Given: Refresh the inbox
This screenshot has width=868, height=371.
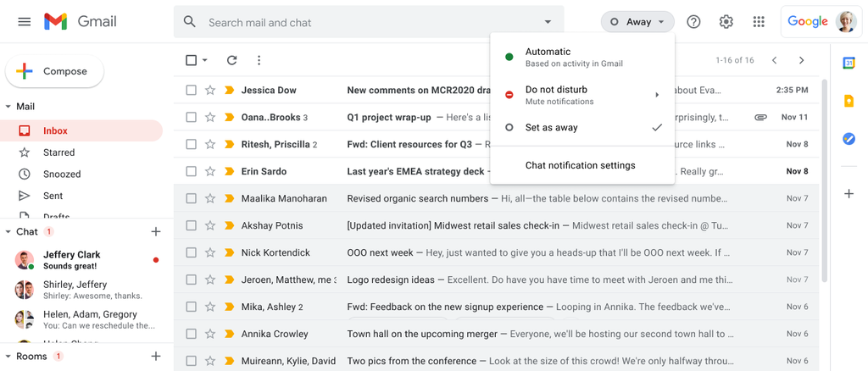Looking at the screenshot, I should (232, 60).
